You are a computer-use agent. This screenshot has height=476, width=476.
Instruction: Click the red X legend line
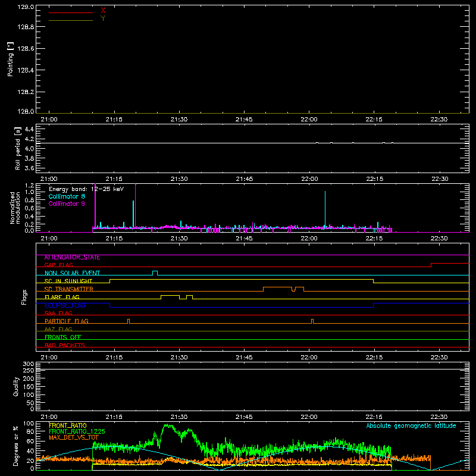tap(71, 12)
